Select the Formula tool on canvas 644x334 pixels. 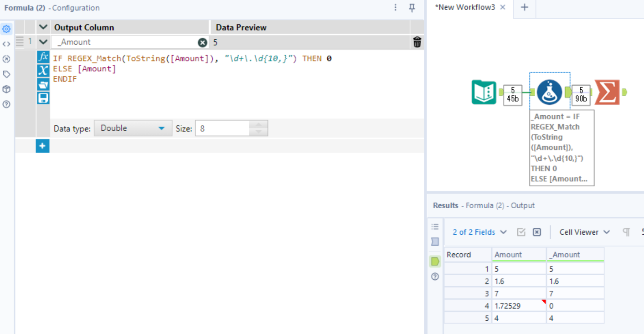tap(549, 92)
